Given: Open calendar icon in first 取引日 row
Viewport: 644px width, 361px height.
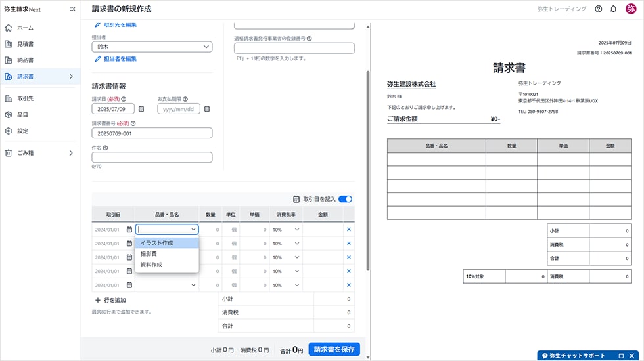Looking at the screenshot, I should pyautogui.click(x=129, y=230).
